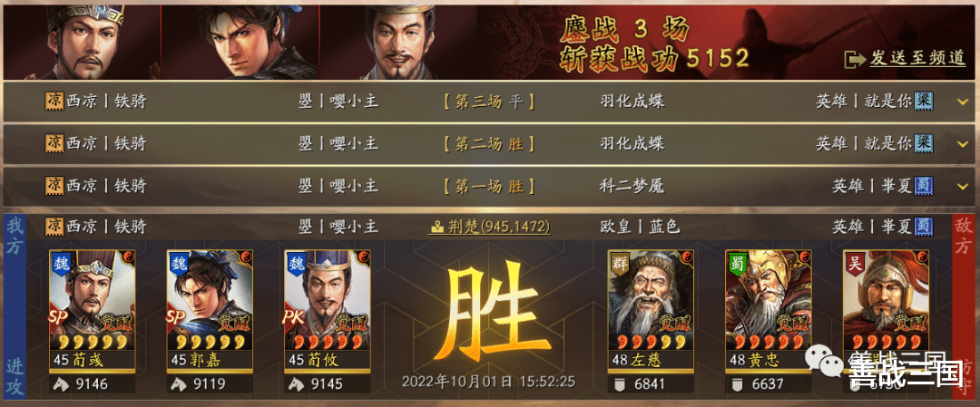This screenshot has width=980, height=407.
Task: Click the 群 faction tag on 左慈's card
Action: point(619,263)
